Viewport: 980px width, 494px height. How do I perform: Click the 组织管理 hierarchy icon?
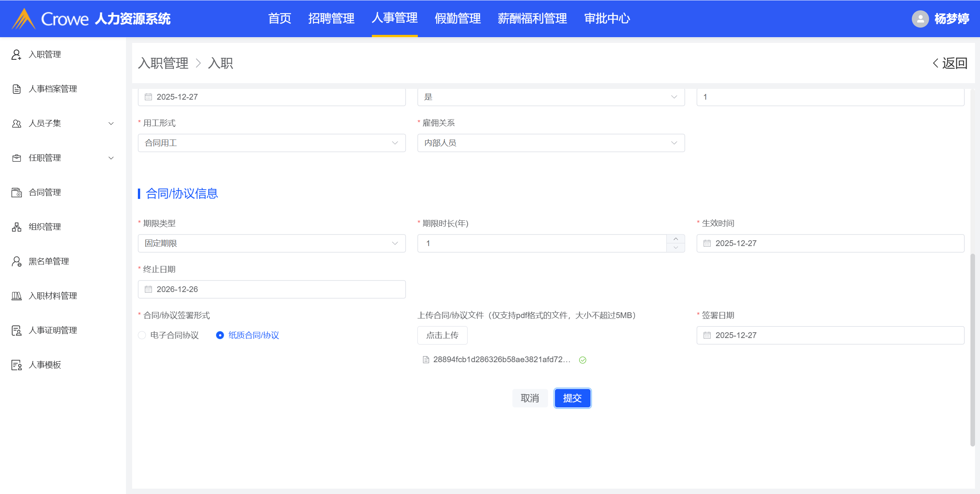tap(16, 227)
